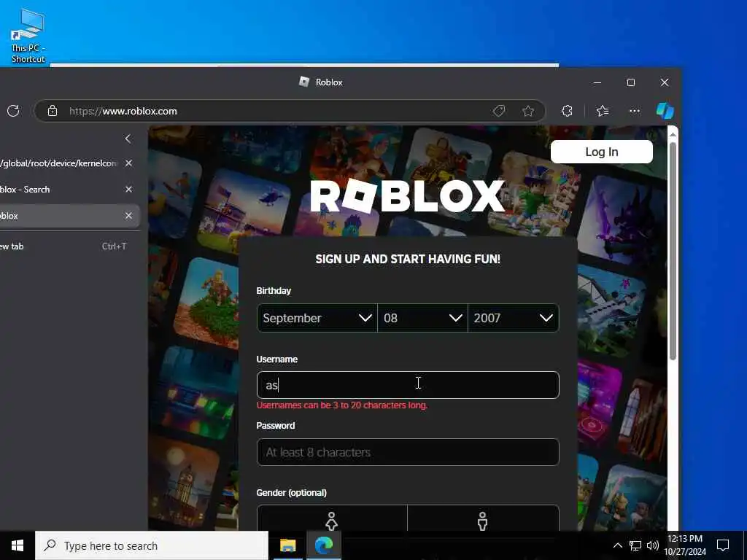Open the birthday month dropdown
Image resolution: width=747 pixels, height=560 pixels.
click(x=317, y=318)
